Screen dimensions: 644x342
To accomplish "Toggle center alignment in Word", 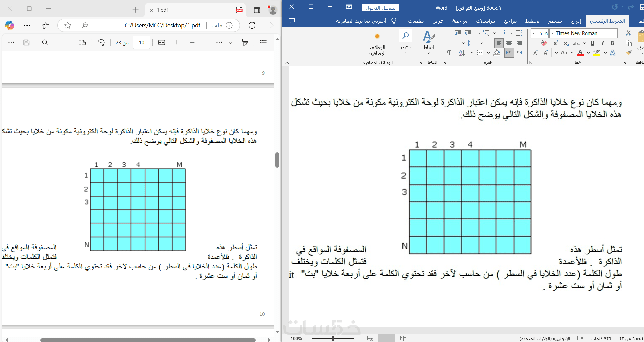I will pyautogui.click(x=509, y=43).
